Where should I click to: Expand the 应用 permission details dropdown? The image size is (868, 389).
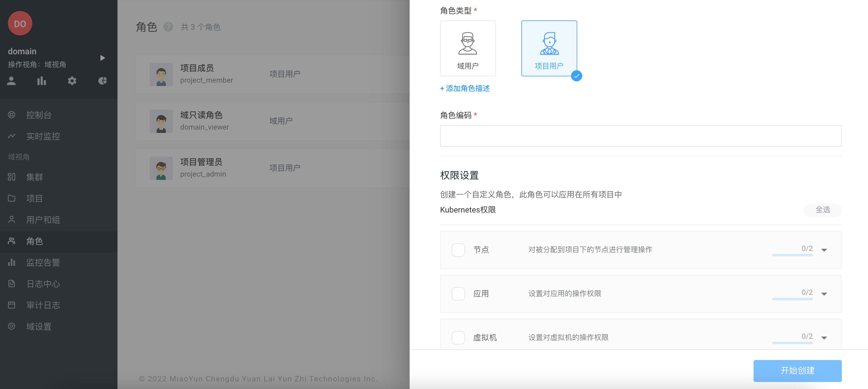click(x=824, y=294)
